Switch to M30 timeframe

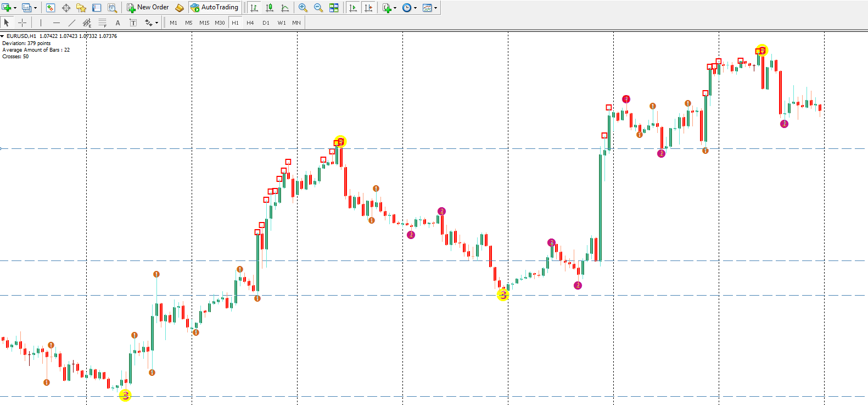(x=220, y=23)
